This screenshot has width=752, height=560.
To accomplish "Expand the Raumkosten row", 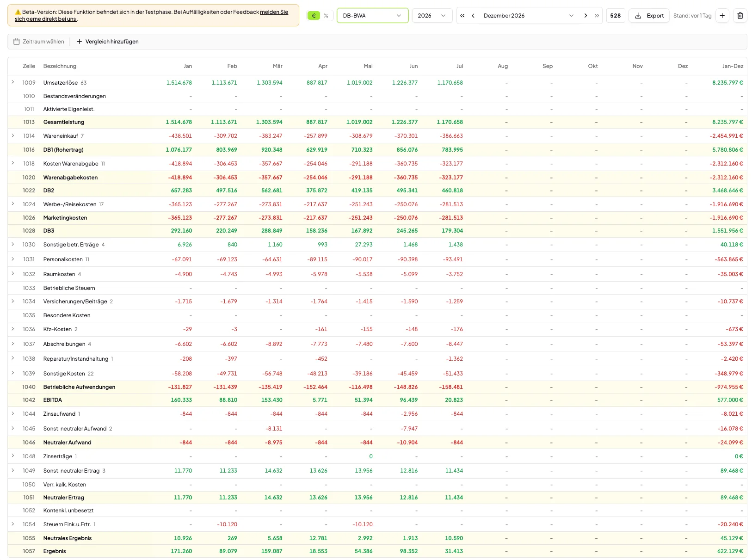I will (x=13, y=274).
